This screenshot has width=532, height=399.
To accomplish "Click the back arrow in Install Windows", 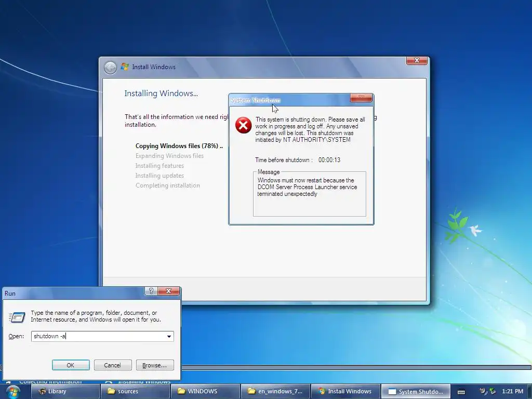I will tap(110, 67).
